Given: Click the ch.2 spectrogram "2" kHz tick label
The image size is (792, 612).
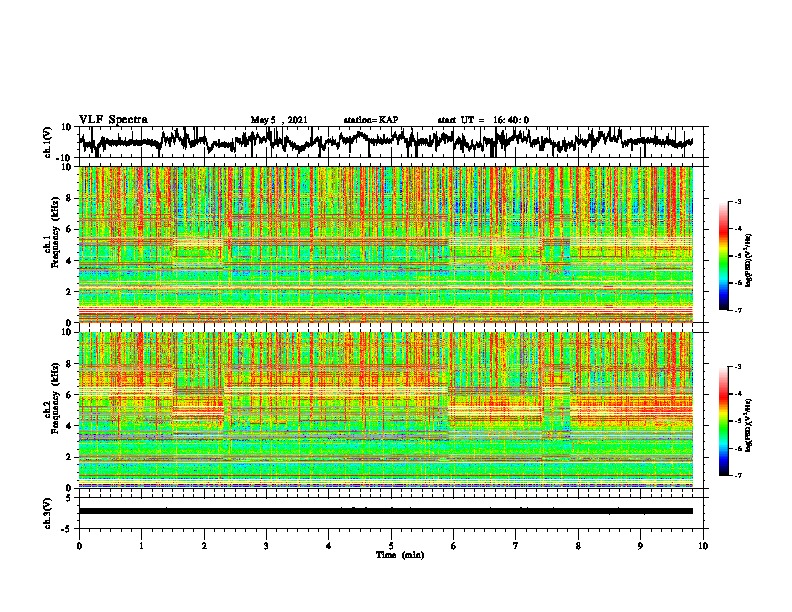Looking at the screenshot, I should (x=70, y=457).
